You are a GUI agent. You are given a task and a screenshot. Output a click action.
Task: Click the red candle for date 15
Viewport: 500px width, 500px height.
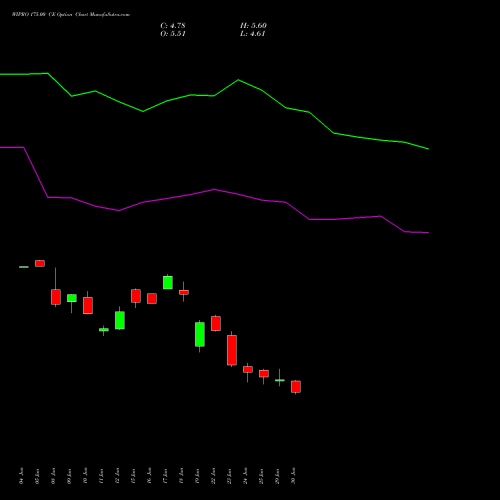coord(136,296)
